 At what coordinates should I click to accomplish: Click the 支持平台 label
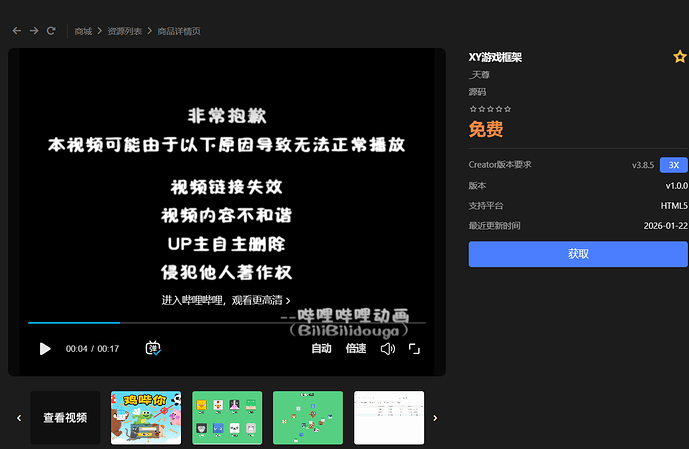tap(486, 206)
